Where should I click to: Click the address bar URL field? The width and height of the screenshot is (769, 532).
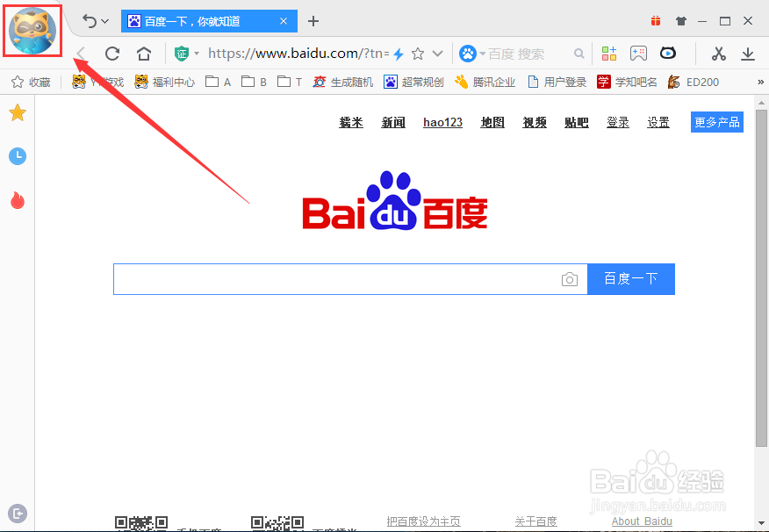click(x=298, y=54)
